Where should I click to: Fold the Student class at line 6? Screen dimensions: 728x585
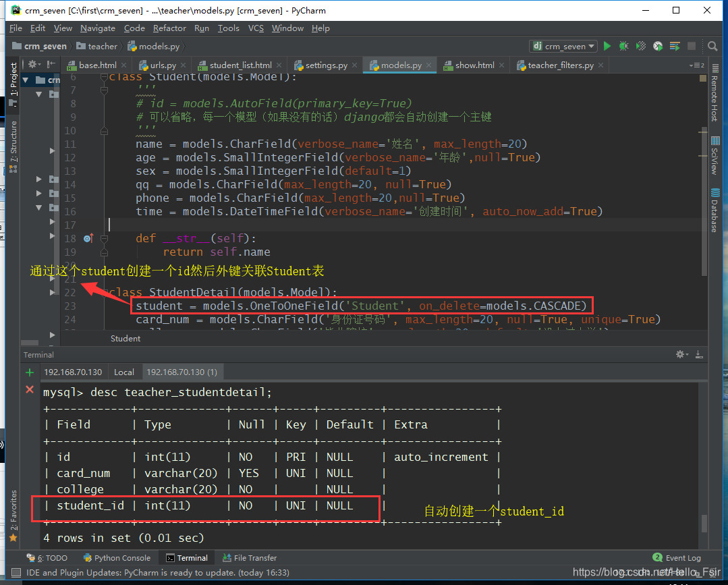pyautogui.click(x=104, y=77)
